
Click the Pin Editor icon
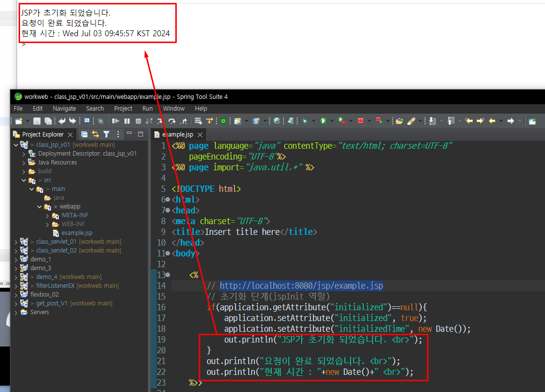(x=532, y=121)
